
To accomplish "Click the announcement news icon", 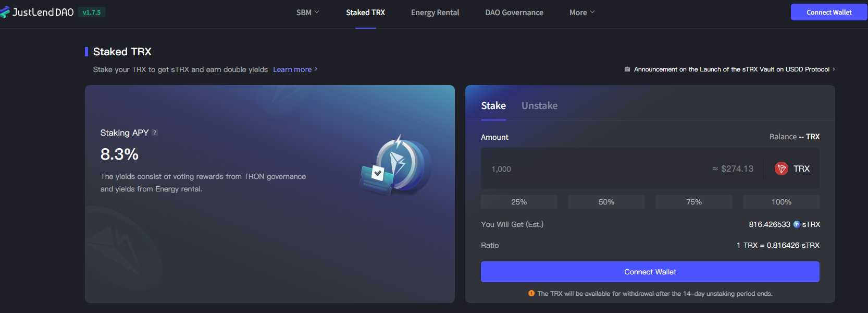I will point(627,69).
